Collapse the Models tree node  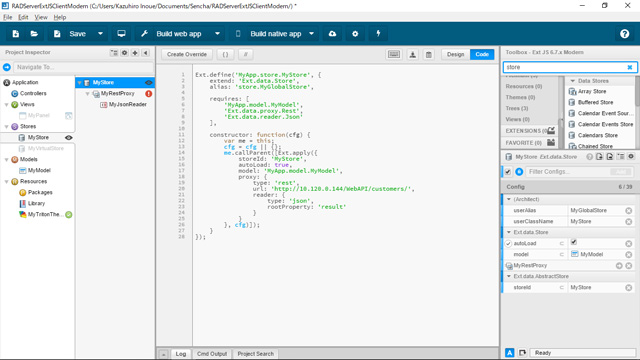(x=7, y=160)
